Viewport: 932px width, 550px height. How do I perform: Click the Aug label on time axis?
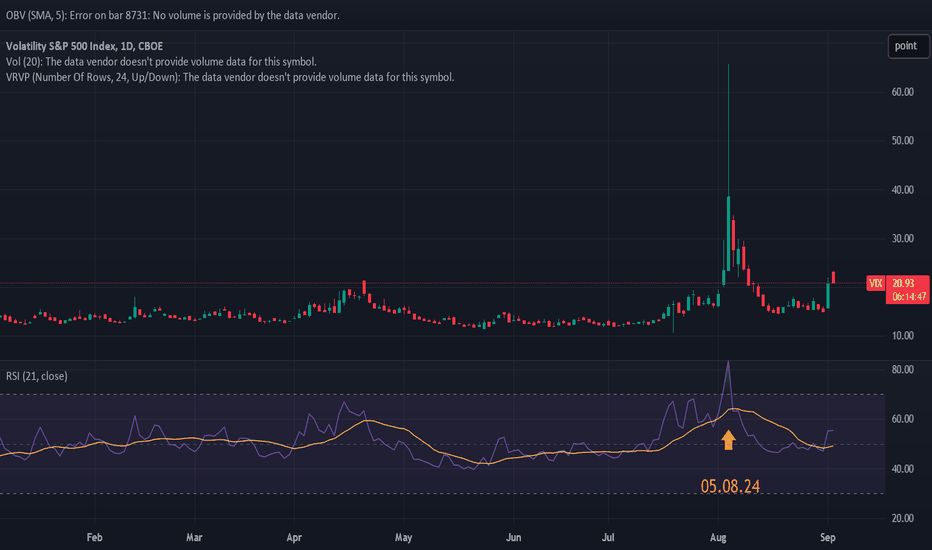718,538
